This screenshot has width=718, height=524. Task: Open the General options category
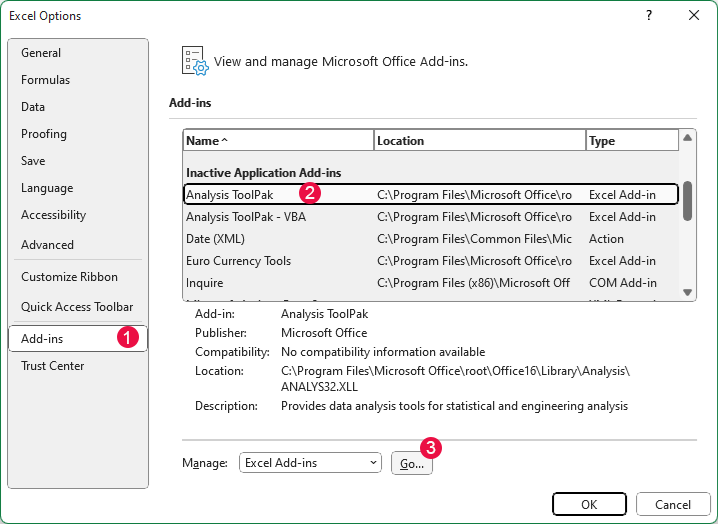[x=41, y=53]
